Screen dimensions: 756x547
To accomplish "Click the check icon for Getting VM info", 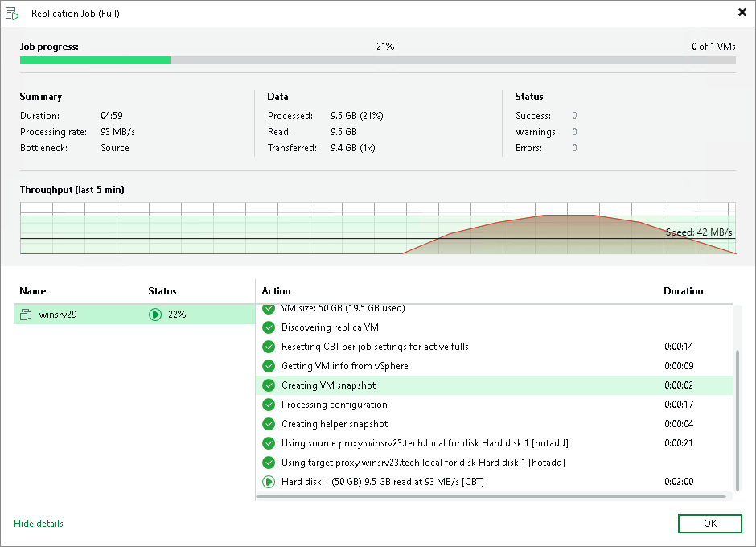I will 269,366.
